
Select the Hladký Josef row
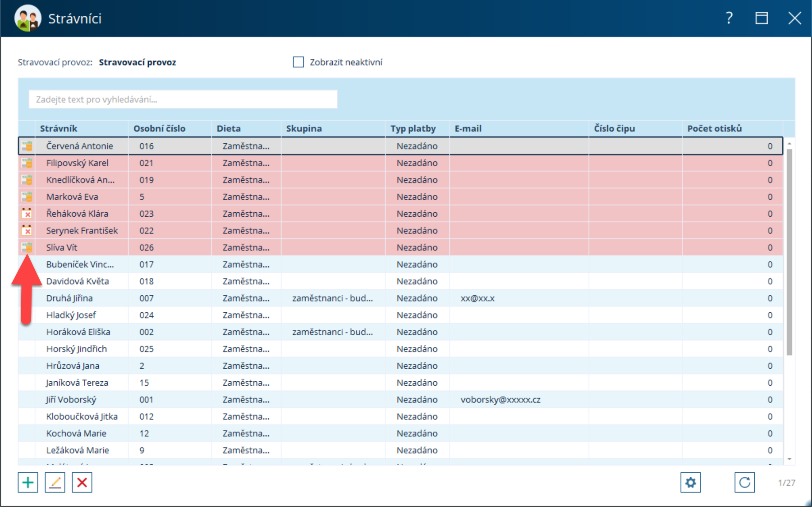(x=401, y=315)
